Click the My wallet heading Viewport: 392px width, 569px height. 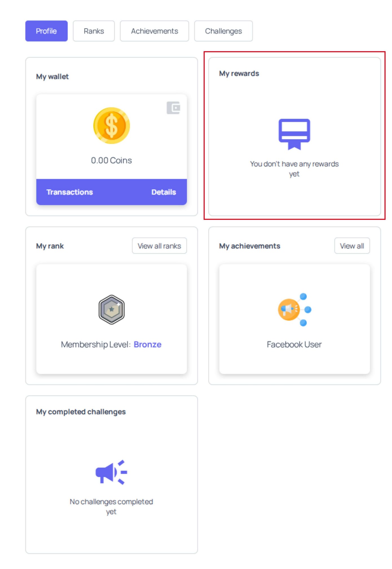click(x=52, y=77)
